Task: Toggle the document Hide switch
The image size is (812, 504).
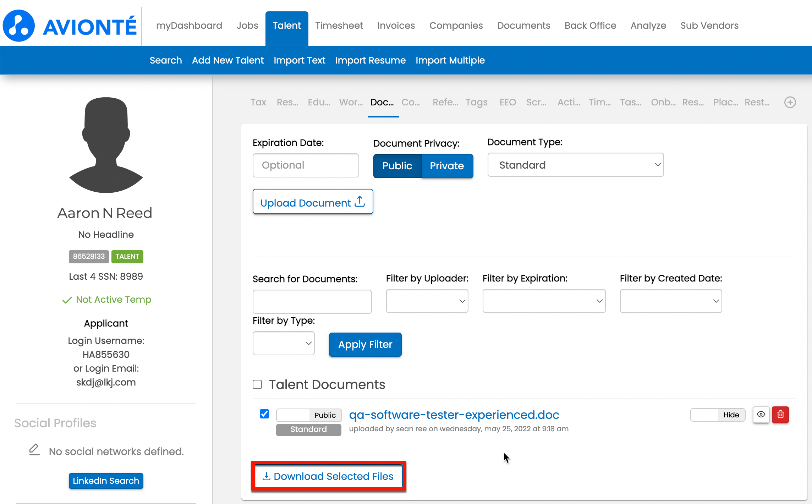Action: (x=717, y=415)
